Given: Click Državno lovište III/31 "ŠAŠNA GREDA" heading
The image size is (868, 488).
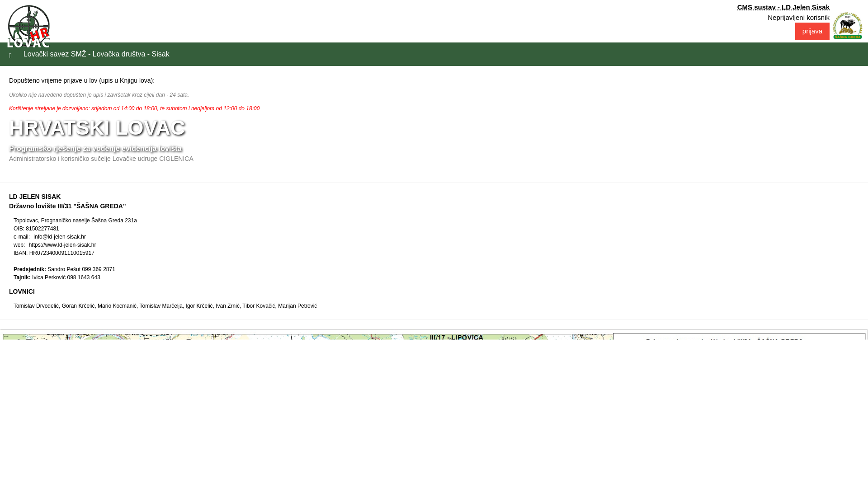Looking at the screenshot, I should [x=67, y=206].
